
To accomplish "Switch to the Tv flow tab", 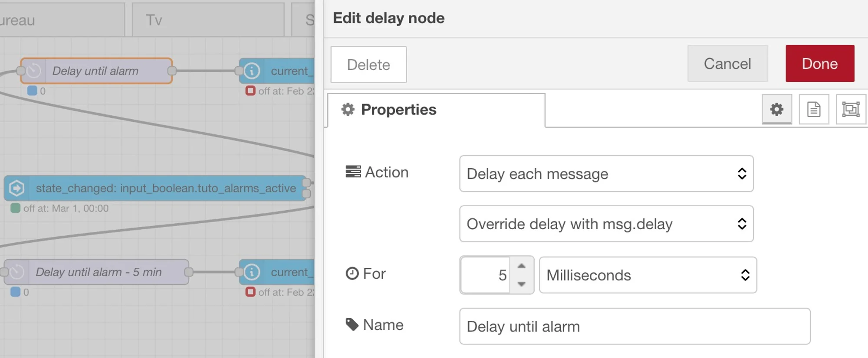I will (207, 20).
